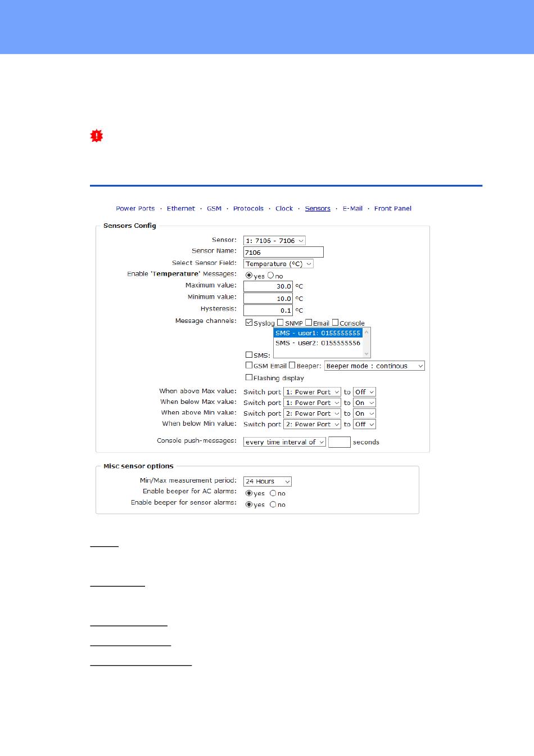Viewport: 534px width, 756px height.
Task: Select yes for Temperature Messages
Action: (249, 276)
